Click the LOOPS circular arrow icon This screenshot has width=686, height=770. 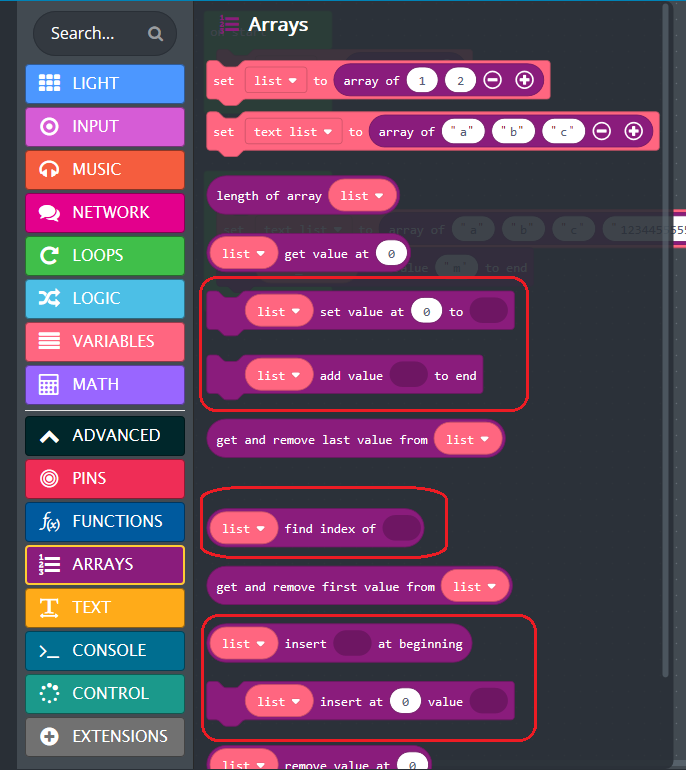point(49,255)
